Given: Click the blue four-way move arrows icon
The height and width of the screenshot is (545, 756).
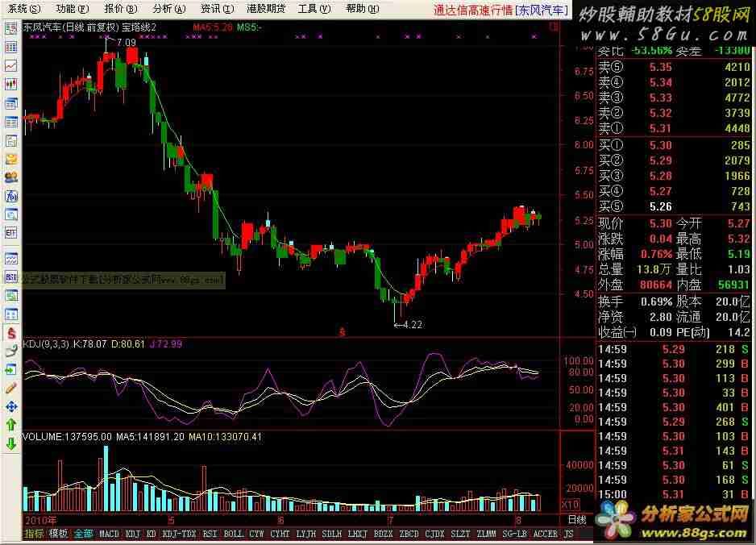Looking at the screenshot, I should click(11, 406).
